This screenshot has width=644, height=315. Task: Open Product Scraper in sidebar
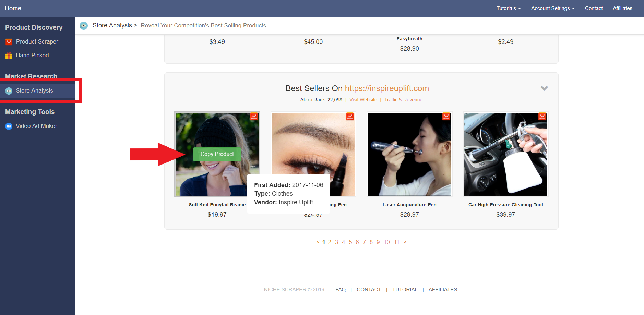(37, 41)
